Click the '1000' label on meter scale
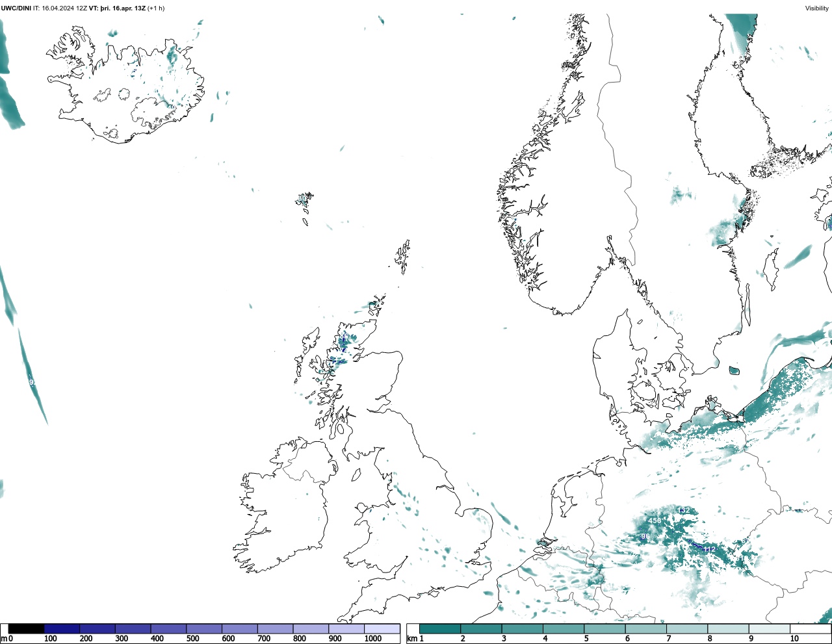Image resolution: width=832 pixels, height=644 pixels. (x=373, y=639)
